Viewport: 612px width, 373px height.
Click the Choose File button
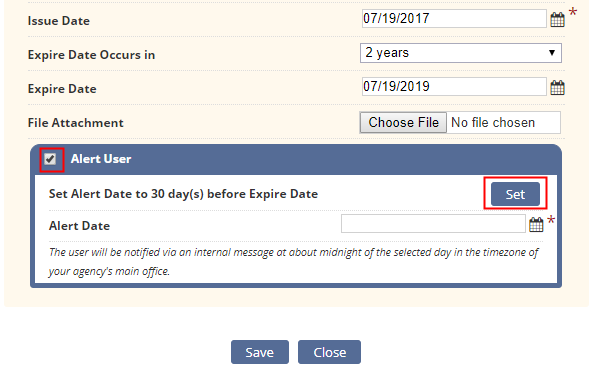(x=403, y=123)
